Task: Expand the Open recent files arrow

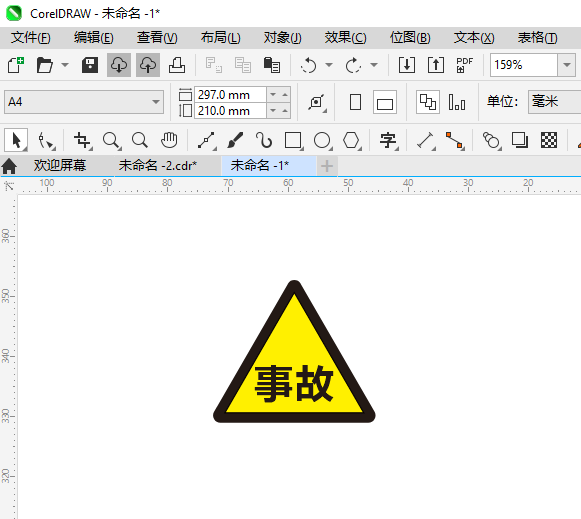Action: tap(65, 65)
